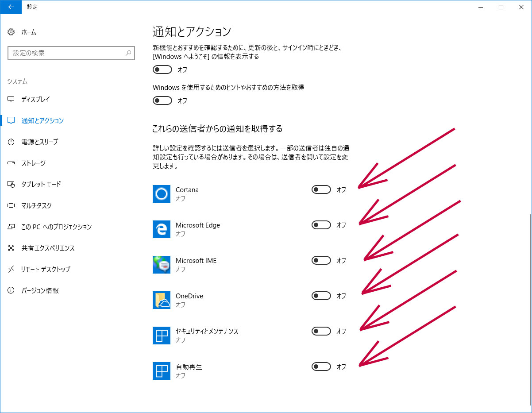
Task: Turn on OneDrive notifications toggle
Action: (x=321, y=296)
